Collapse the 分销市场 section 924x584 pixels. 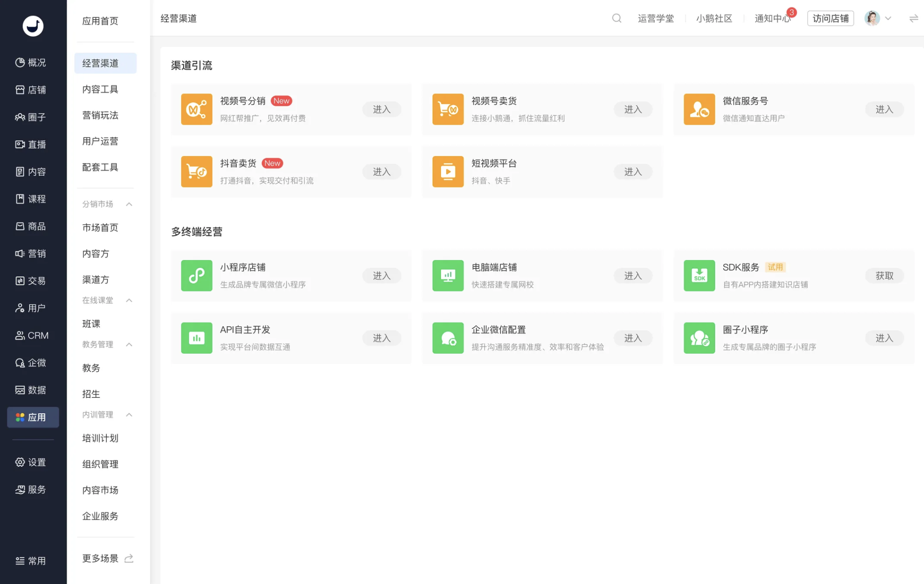tap(129, 204)
